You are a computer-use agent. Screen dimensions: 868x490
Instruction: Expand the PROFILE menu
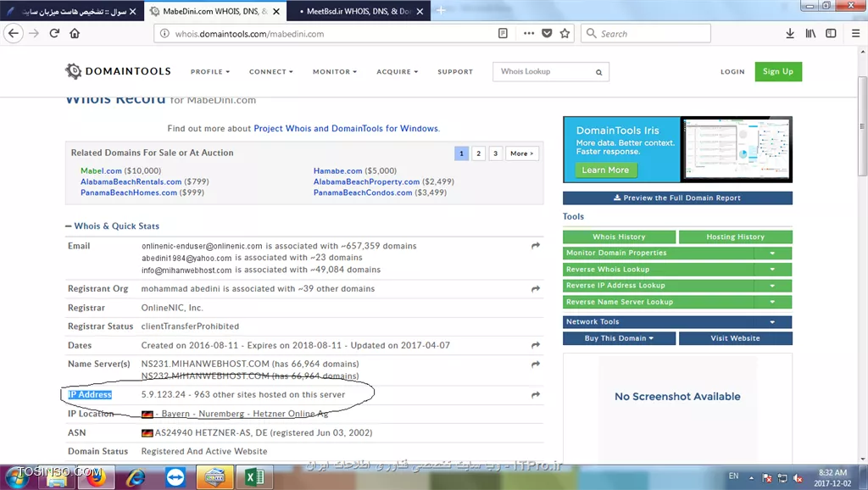click(210, 72)
